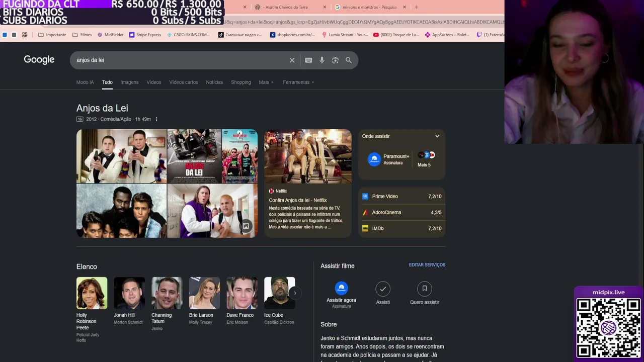Open the Netflix card car scene image
Viewport: 644px width, 362px height.
[x=308, y=156]
